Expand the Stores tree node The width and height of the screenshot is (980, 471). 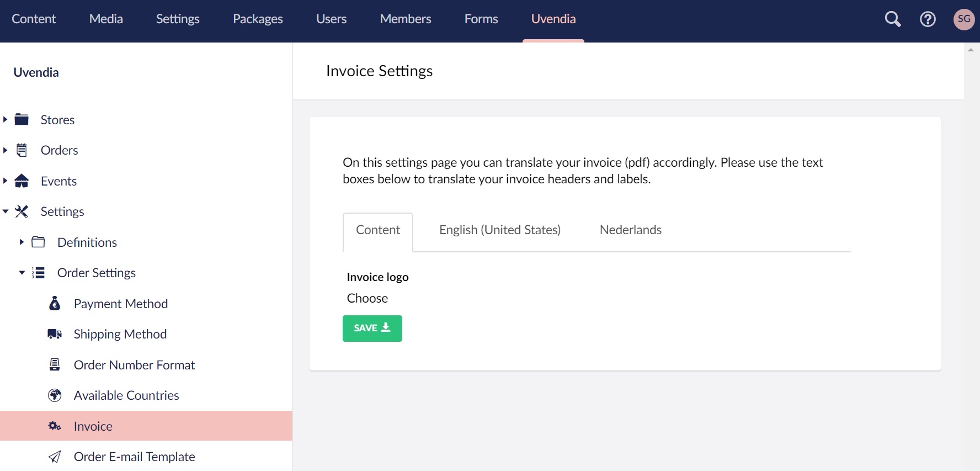[x=5, y=119]
